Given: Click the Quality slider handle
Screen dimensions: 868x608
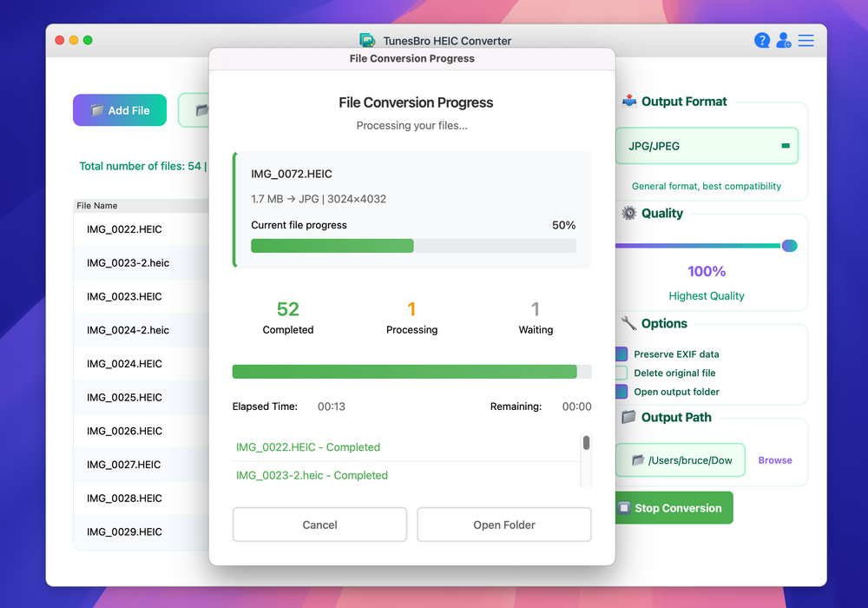Looking at the screenshot, I should (x=789, y=245).
